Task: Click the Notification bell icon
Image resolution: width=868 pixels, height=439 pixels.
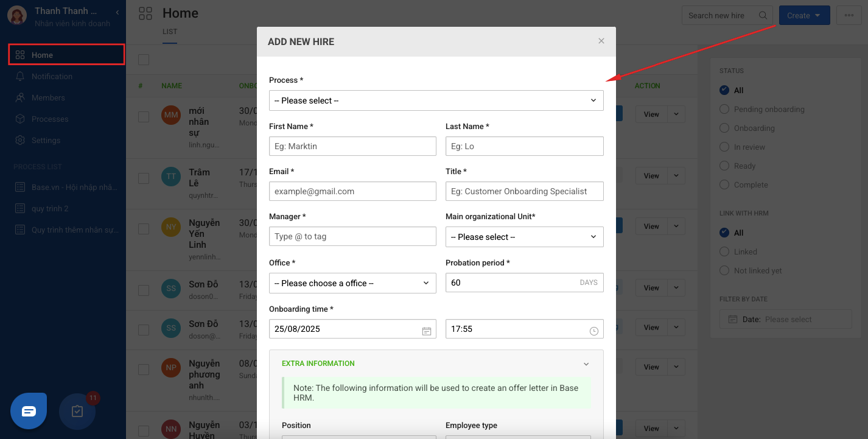Action: pos(20,76)
